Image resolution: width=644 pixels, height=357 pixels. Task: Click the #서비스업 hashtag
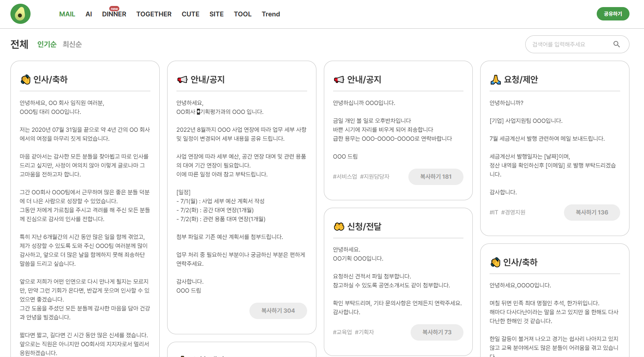pos(345,176)
